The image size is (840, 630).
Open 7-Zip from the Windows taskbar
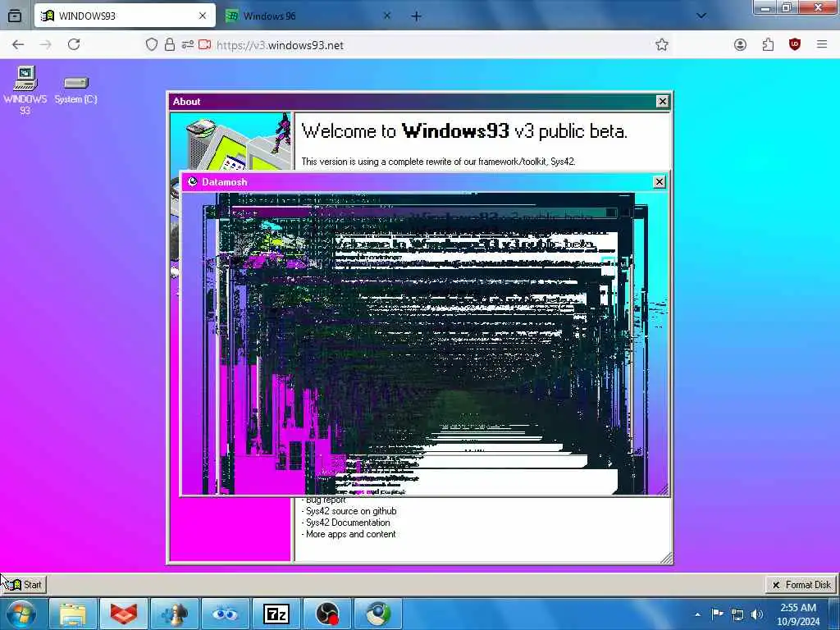click(276, 614)
